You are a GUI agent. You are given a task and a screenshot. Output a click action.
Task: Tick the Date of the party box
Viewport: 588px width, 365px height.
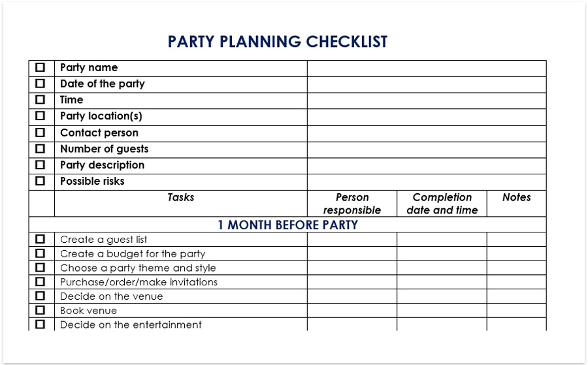click(41, 84)
